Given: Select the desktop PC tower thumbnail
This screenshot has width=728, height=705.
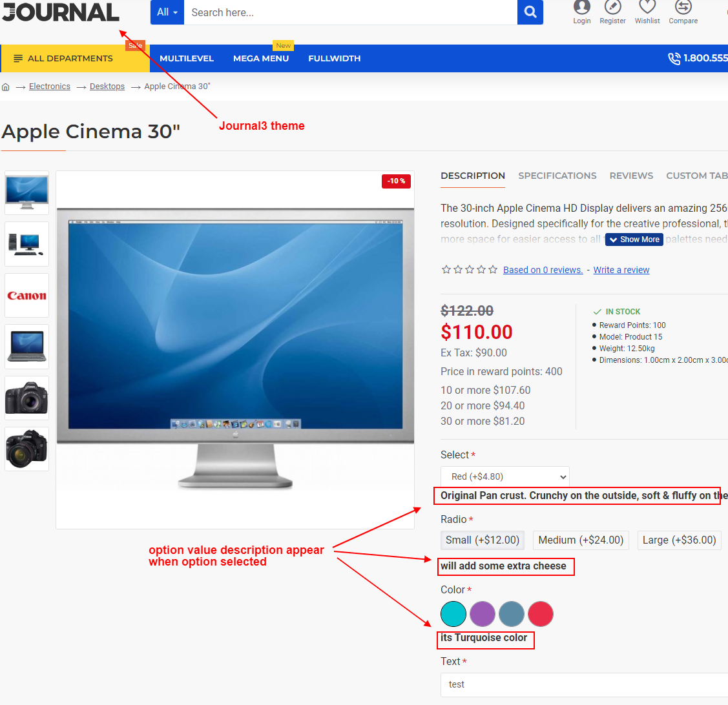Looking at the screenshot, I should pos(27,244).
